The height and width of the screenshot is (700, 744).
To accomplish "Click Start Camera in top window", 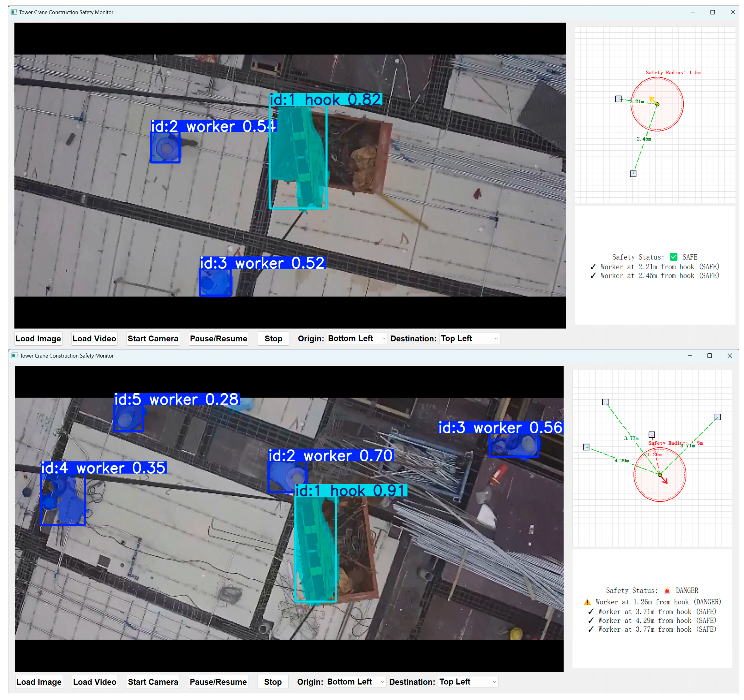I will tap(153, 338).
